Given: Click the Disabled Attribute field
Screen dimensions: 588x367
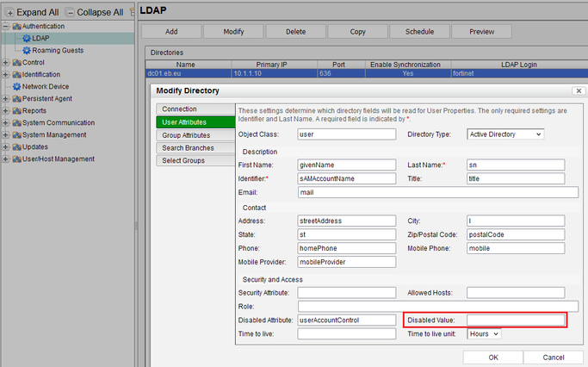Looking at the screenshot, I should (x=346, y=320).
